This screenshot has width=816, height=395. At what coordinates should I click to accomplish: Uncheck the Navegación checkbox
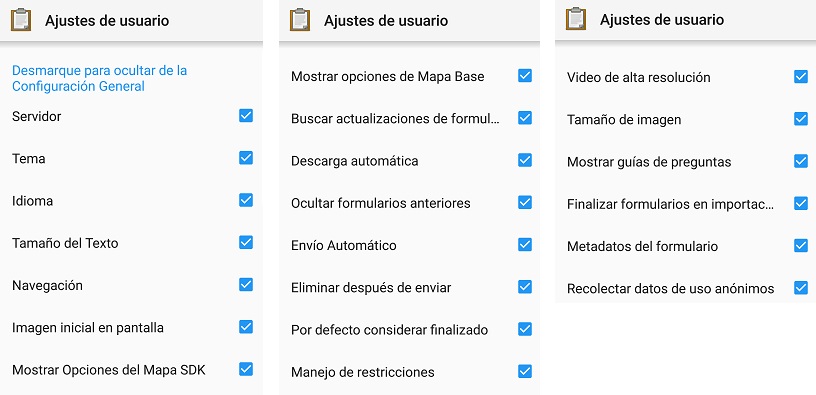tap(246, 284)
